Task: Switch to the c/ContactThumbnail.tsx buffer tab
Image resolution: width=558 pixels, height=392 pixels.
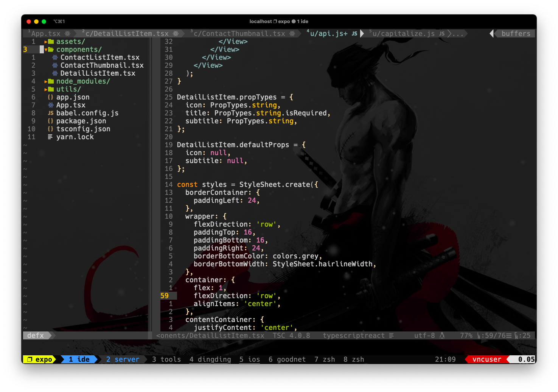Action: pos(243,34)
